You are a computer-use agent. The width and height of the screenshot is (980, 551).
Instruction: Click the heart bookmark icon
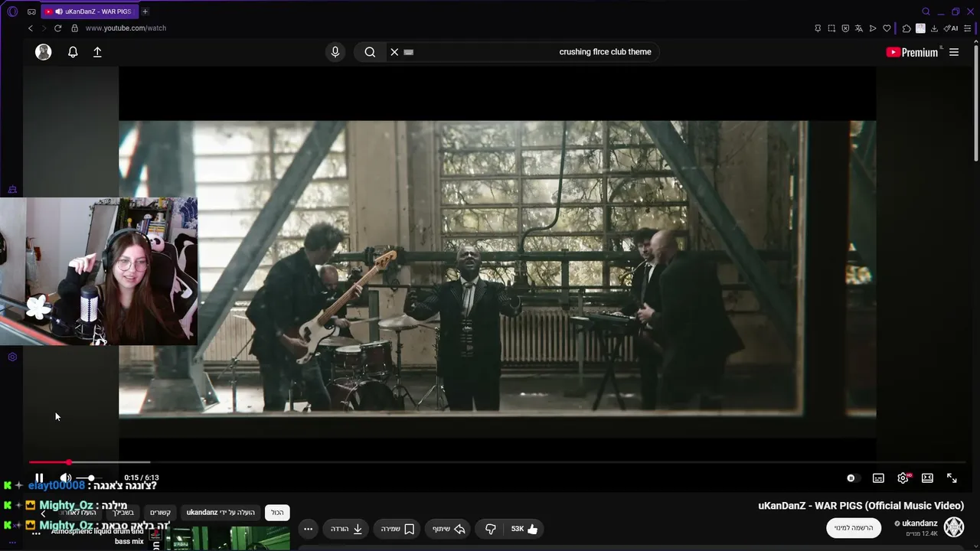coord(887,28)
